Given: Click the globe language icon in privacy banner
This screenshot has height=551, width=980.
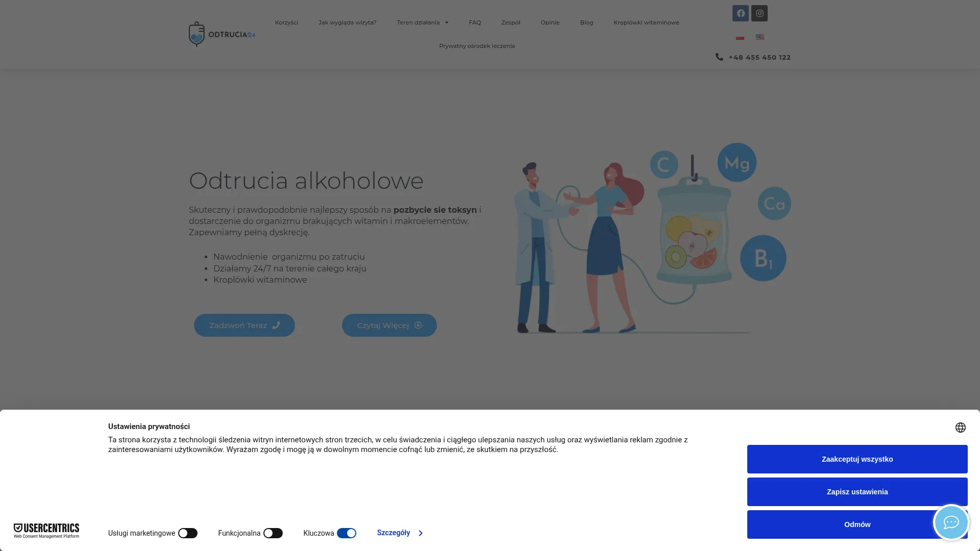Looking at the screenshot, I should click(961, 427).
